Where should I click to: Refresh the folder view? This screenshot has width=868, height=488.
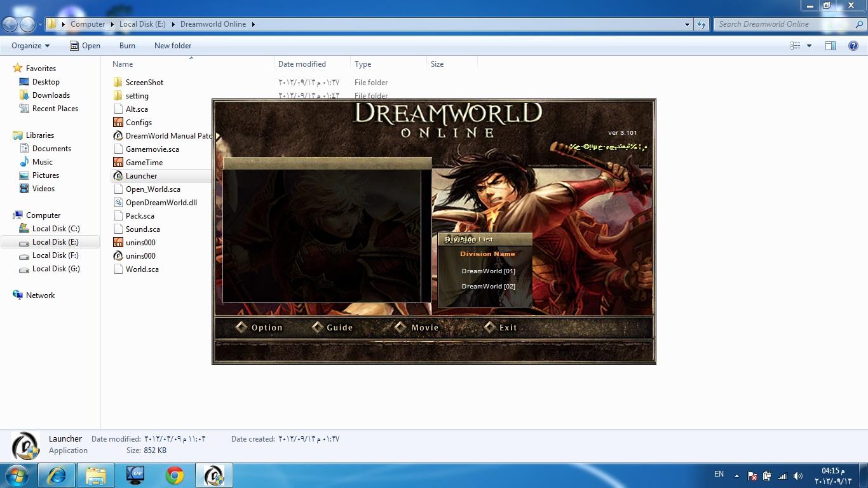(702, 24)
